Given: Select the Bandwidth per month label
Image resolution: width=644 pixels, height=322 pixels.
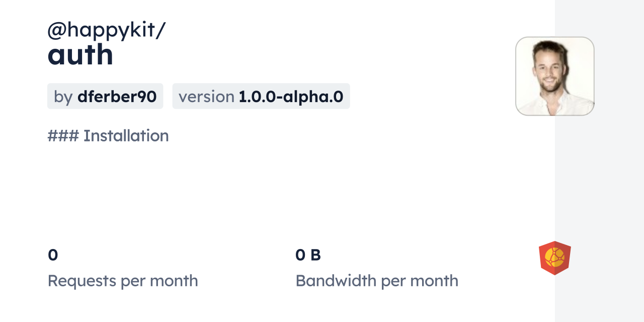Looking at the screenshot, I should pyautogui.click(x=377, y=281).
